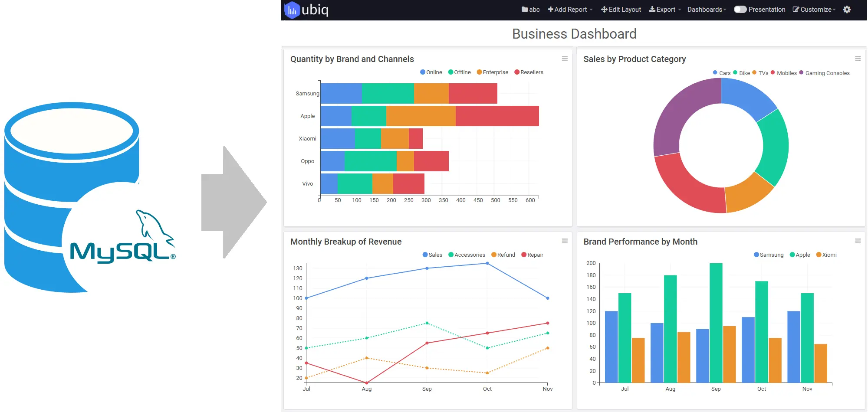Viewport: 868px width, 412px height.
Task: Click the Business Dashboard title
Action: pyautogui.click(x=574, y=34)
